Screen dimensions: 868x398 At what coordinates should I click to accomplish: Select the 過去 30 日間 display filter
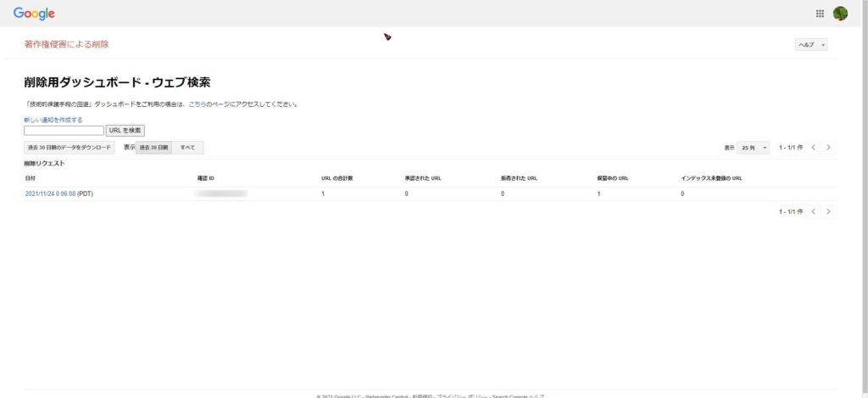[153, 148]
